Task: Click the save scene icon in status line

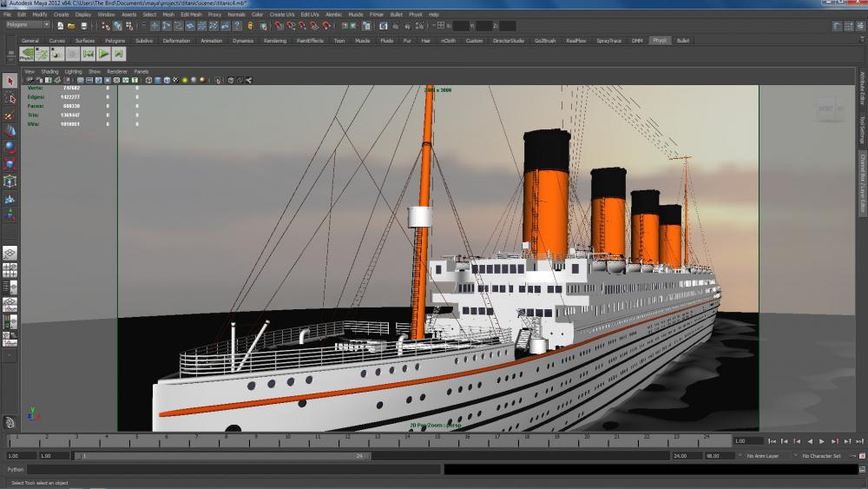Action: point(83,25)
